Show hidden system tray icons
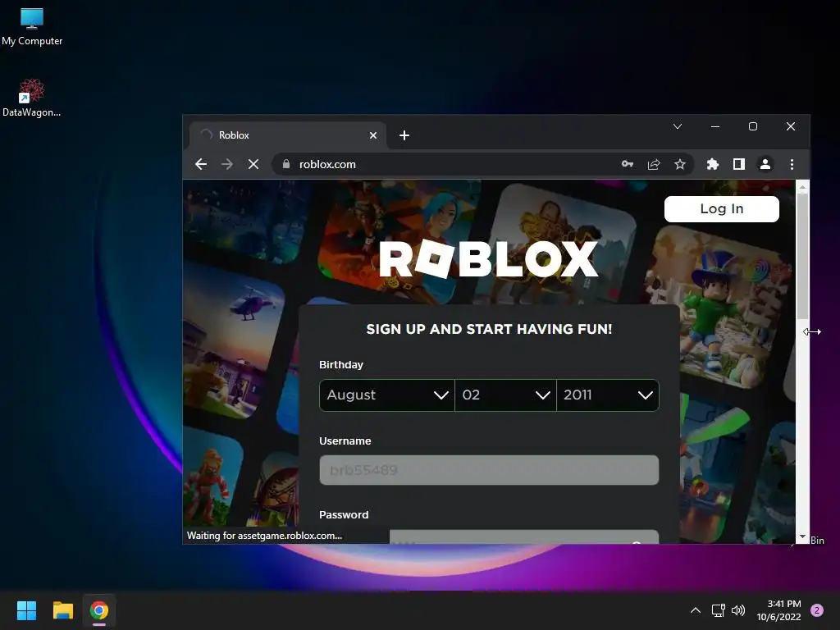Screen dimensions: 840x630 pos(696,610)
